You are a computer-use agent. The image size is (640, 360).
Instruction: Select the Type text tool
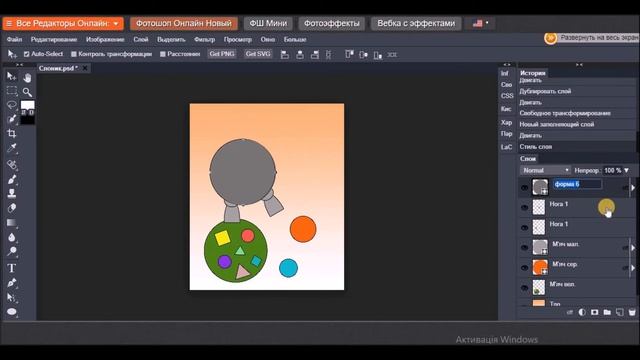point(11,268)
